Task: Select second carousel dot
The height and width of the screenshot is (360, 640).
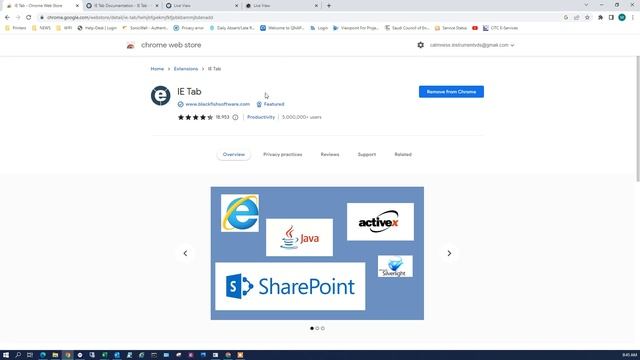Action: pos(317,328)
